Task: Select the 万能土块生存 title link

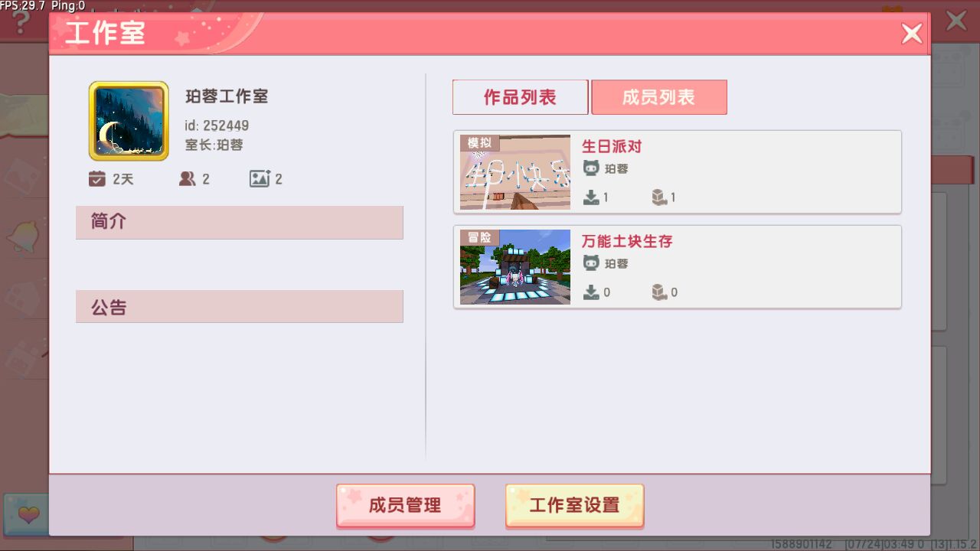Action: [x=627, y=241]
